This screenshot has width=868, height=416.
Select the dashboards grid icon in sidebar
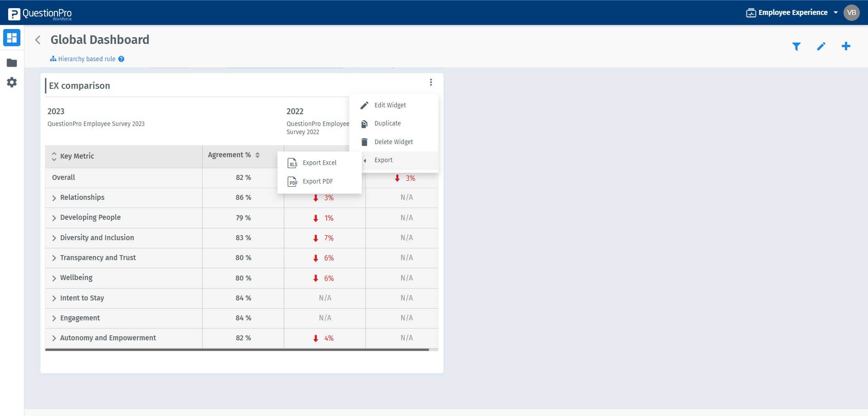[11, 38]
